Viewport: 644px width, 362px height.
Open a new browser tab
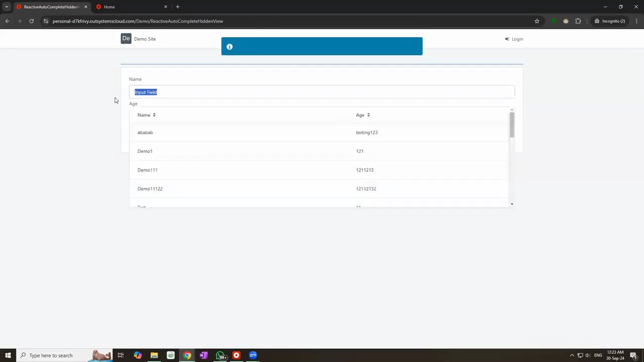coord(178,7)
